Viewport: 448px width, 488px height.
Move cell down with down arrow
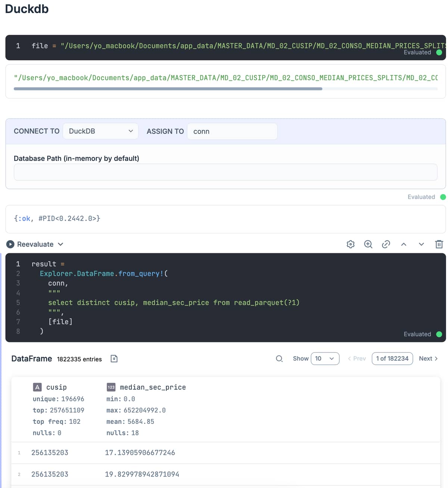[x=421, y=244]
